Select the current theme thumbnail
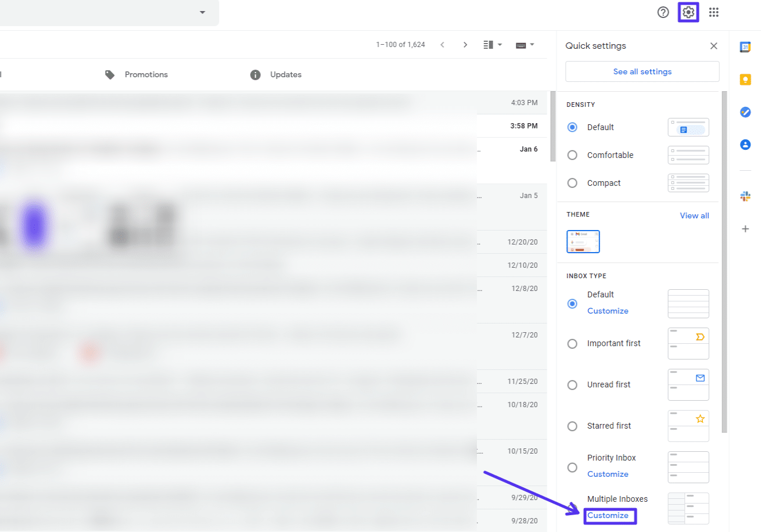Viewport: 761px width, 532px height. pyautogui.click(x=583, y=242)
